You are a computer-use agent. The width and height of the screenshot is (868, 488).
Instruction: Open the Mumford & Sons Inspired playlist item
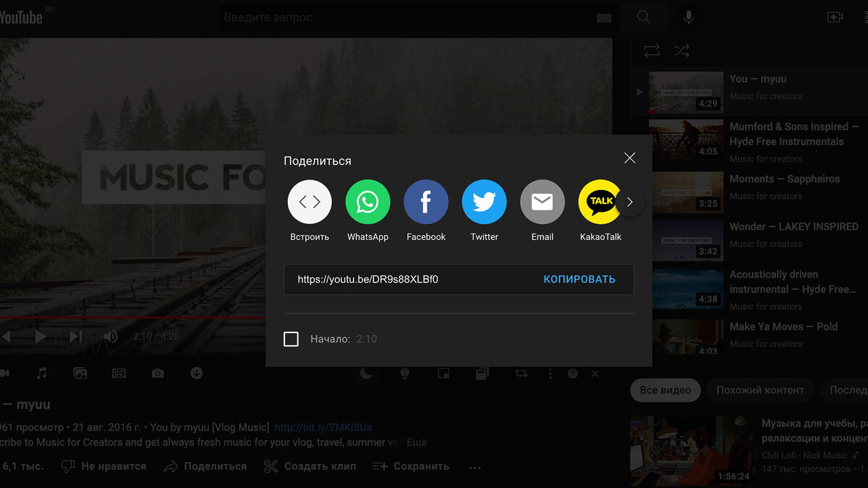tap(757, 142)
